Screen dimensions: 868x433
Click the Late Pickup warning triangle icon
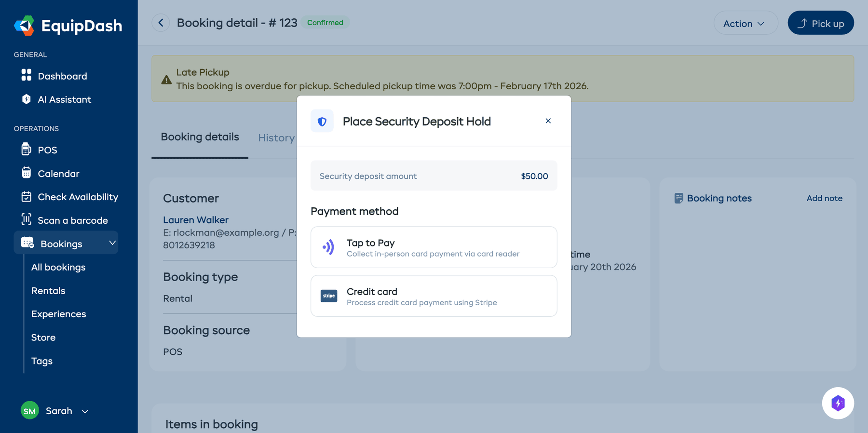[166, 80]
